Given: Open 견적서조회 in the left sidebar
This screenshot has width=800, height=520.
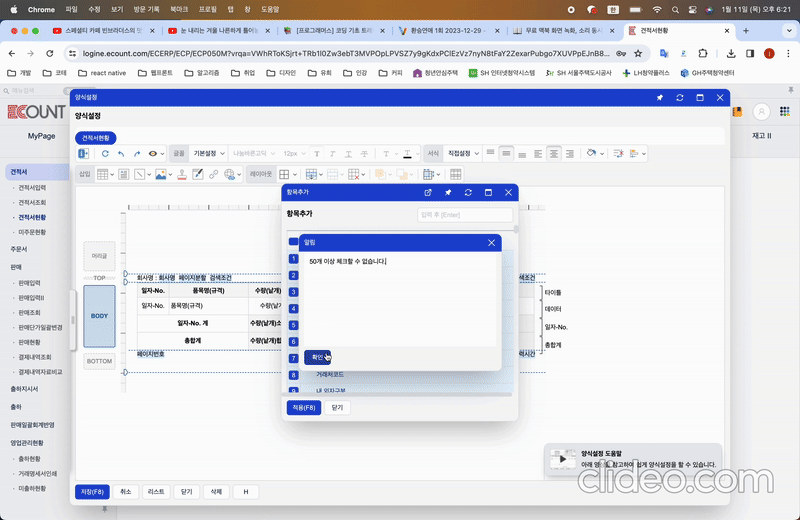Looking at the screenshot, I should [32, 203].
